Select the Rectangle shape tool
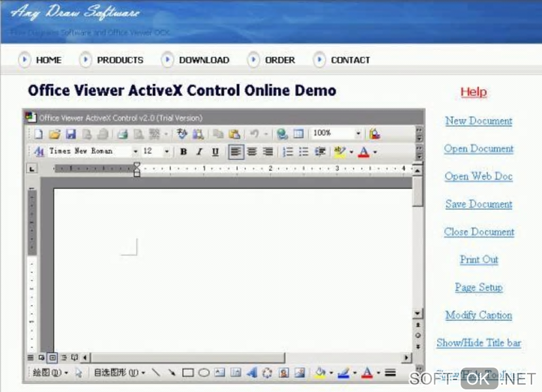542x392 pixels. 188,373
